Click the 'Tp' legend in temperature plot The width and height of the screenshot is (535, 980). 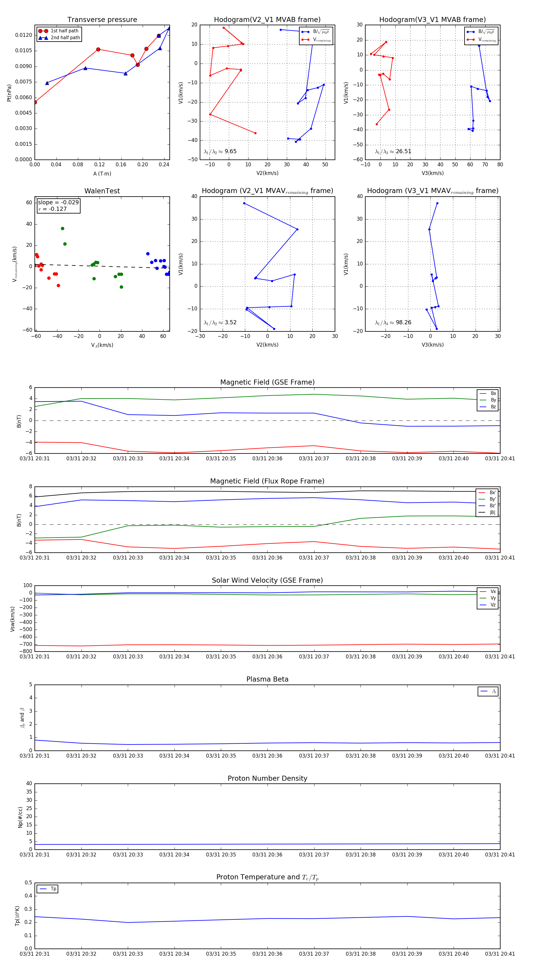click(48, 889)
